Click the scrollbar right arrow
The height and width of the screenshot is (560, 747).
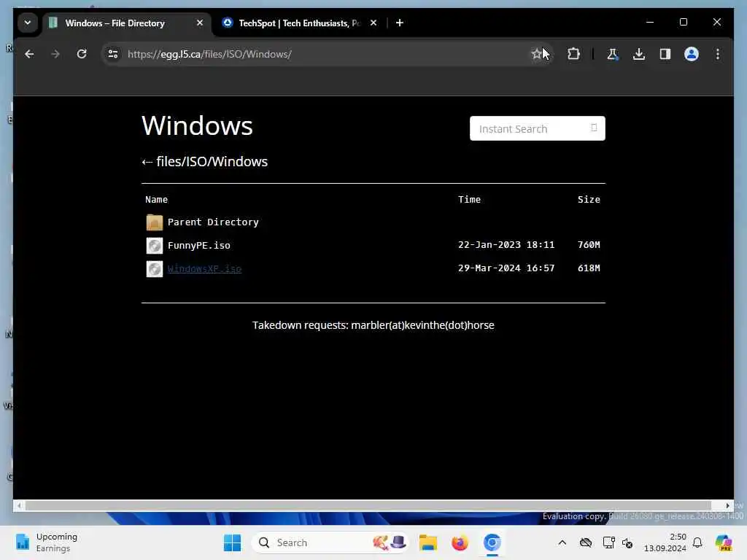pos(727,506)
